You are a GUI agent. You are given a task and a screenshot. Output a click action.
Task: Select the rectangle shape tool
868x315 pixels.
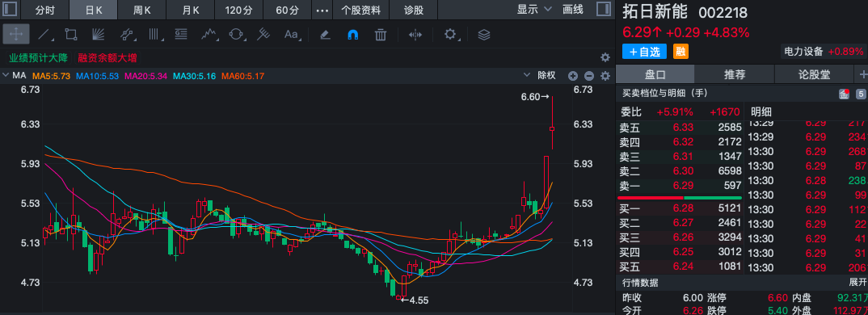click(71, 34)
